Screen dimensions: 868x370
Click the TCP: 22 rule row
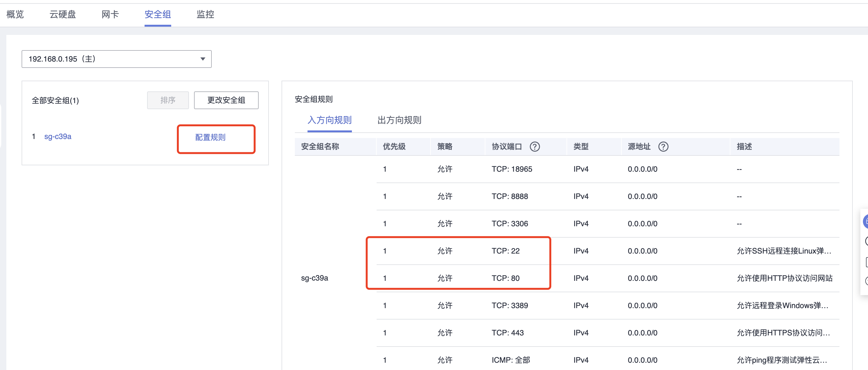point(607,251)
